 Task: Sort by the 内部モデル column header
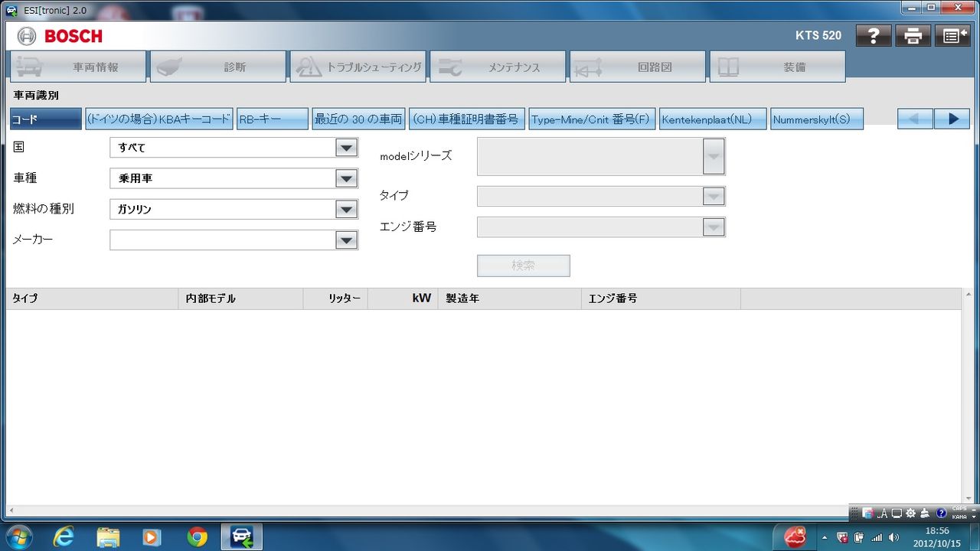click(240, 298)
